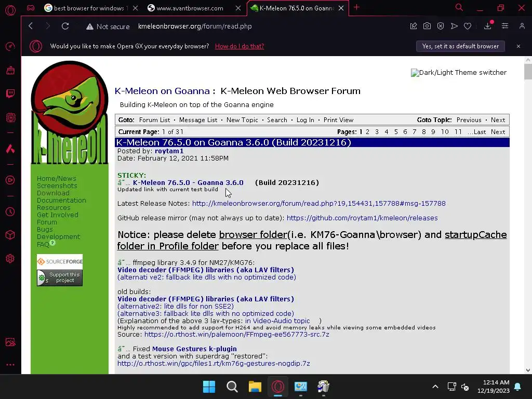
Task: Open Message List in Goto bar
Action: 198,120
